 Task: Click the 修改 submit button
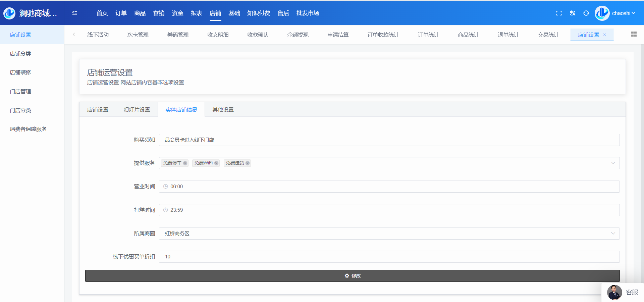[x=352, y=276]
